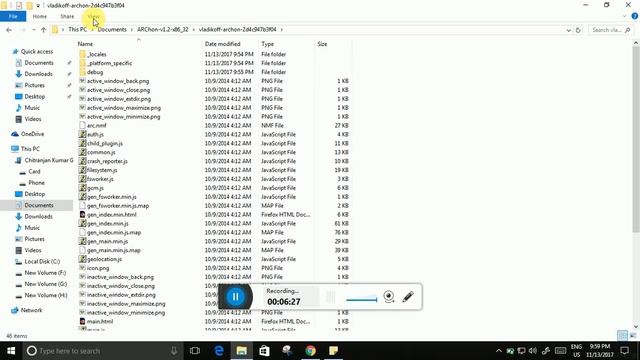This screenshot has width=640, height=360.
Task: Open Task View on taskbar
Action: (x=195, y=351)
